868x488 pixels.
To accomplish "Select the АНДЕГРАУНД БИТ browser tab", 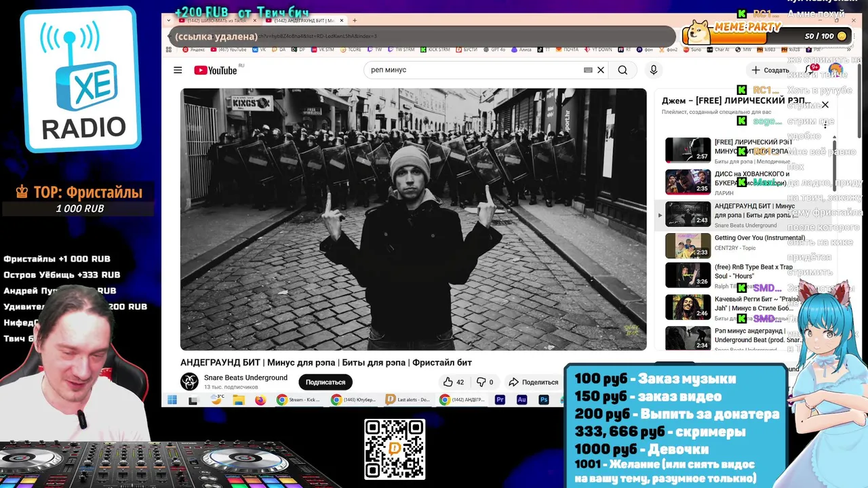I will (305, 20).
